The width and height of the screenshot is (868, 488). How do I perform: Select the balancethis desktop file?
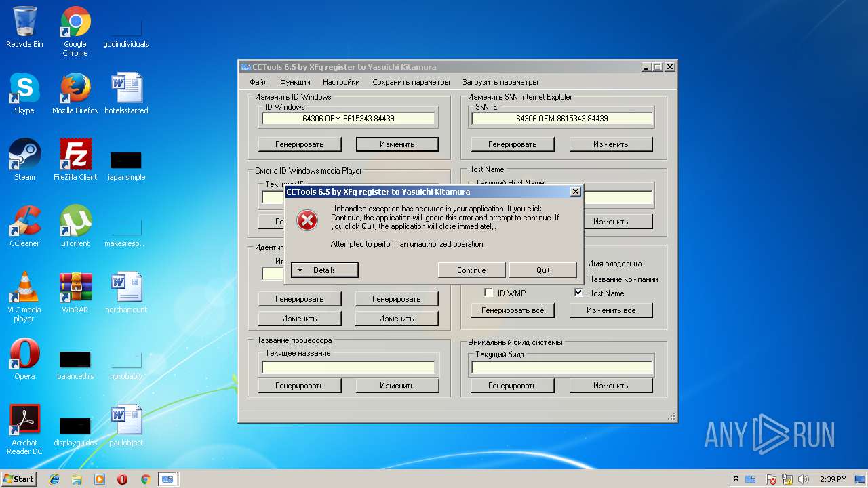click(75, 365)
